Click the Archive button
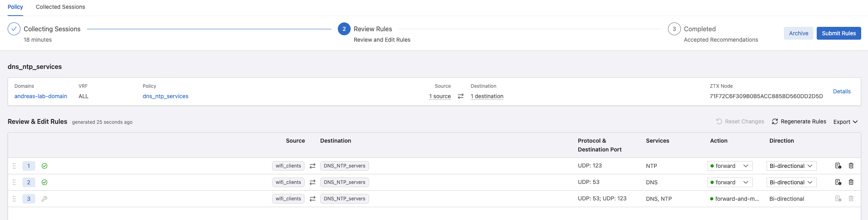Viewport: 868px width, 220px height. [x=798, y=33]
